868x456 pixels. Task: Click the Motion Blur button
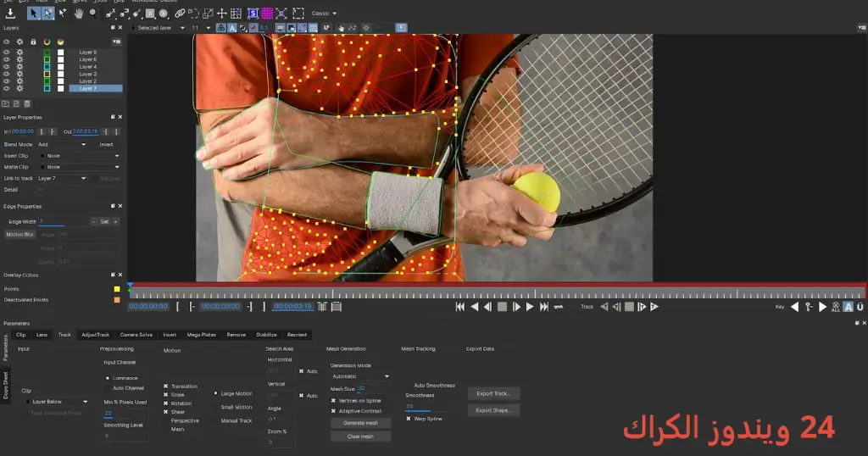[x=20, y=235]
